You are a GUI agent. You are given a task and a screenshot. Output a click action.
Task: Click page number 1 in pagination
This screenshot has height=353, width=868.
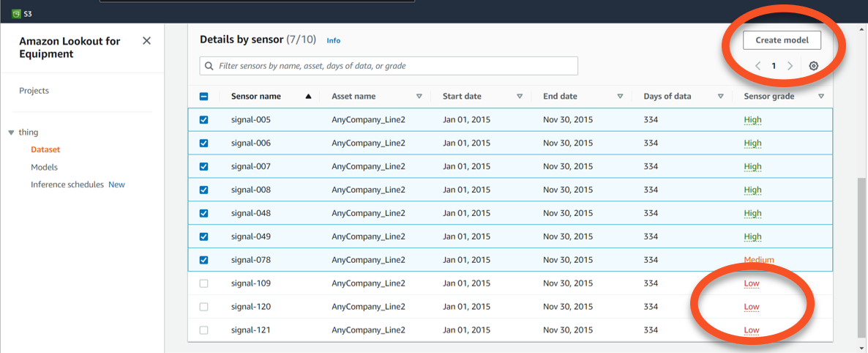[774, 66]
